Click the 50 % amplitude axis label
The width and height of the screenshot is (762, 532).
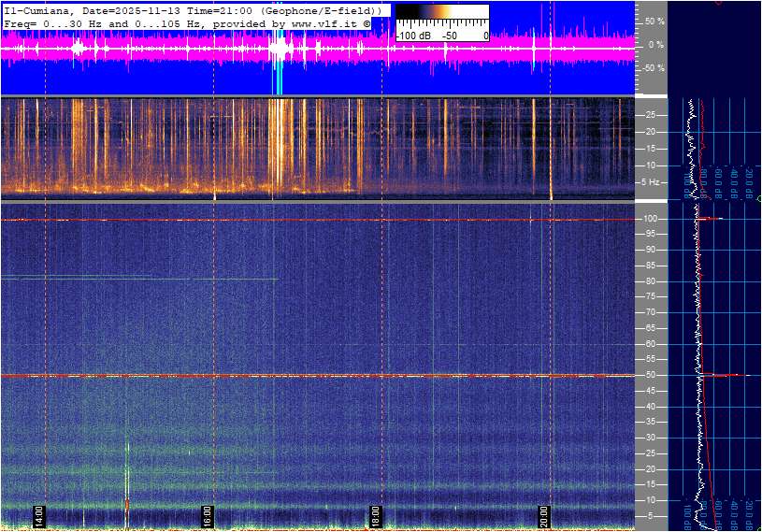654,21
